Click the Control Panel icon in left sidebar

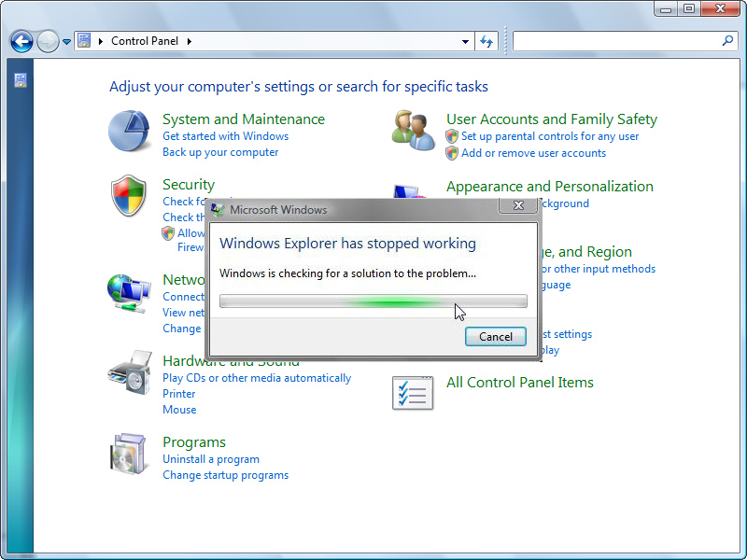21,80
